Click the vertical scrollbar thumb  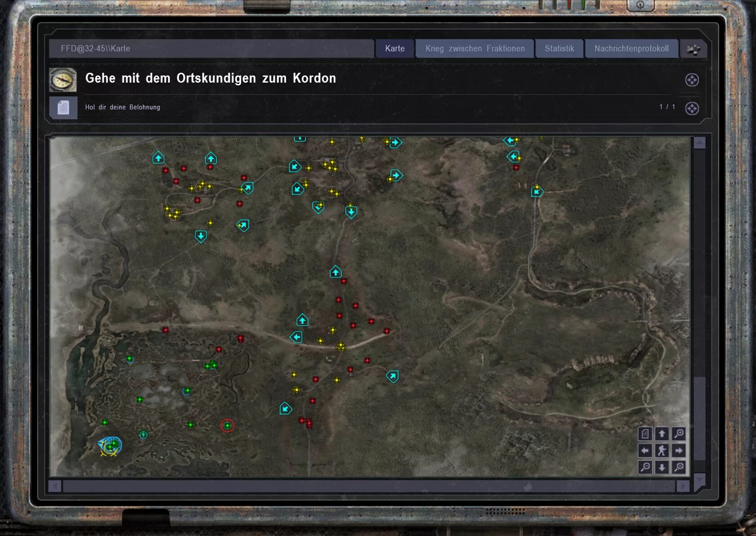(699, 418)
